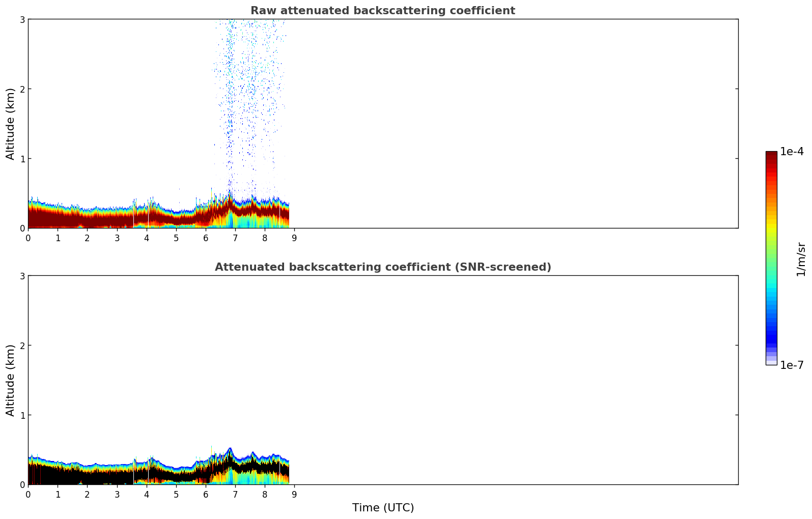The width and height of the screenshot is (812, 519).
Task: Click the '1/m/sr' colorbar unit label
Action: coord(801,258)
